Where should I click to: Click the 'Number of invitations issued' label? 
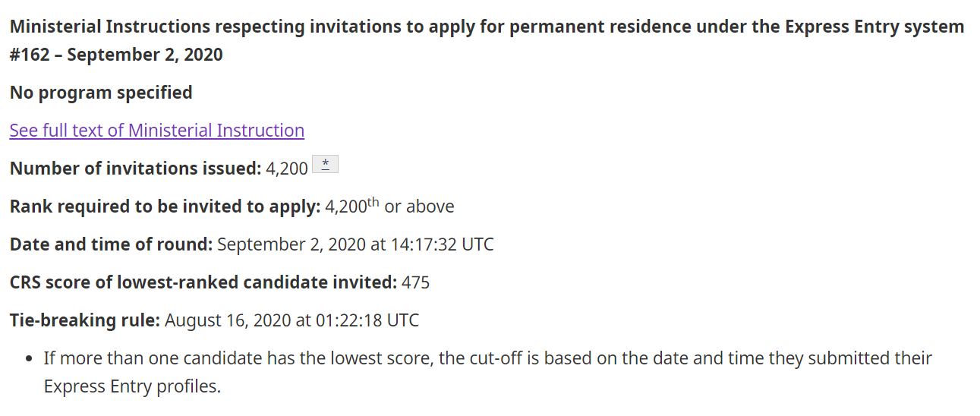136,169
